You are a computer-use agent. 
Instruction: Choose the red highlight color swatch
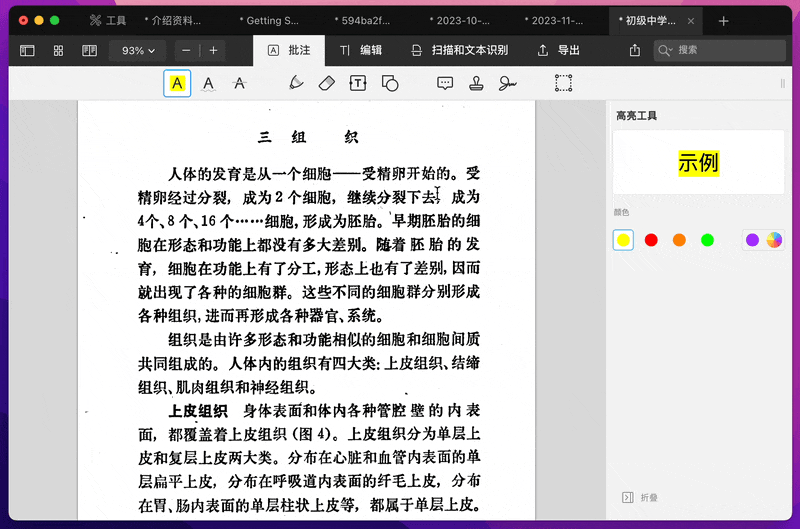pos(651,240)
